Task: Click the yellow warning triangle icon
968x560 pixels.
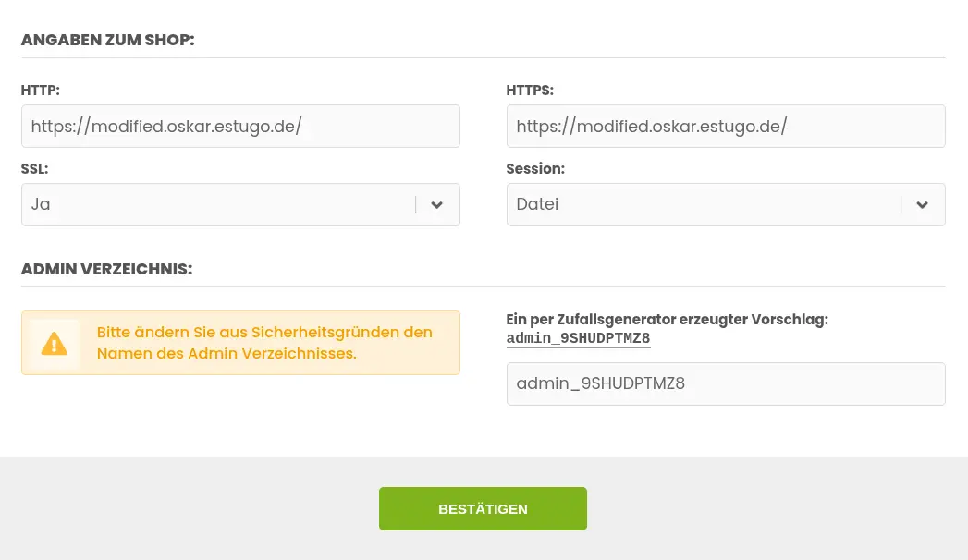Action: click(x=55, y=344)
